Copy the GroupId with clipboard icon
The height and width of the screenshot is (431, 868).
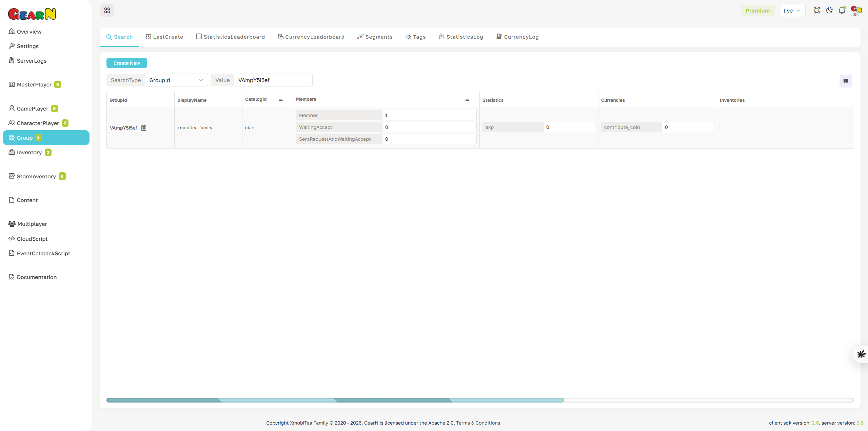[x=143, y=128]
